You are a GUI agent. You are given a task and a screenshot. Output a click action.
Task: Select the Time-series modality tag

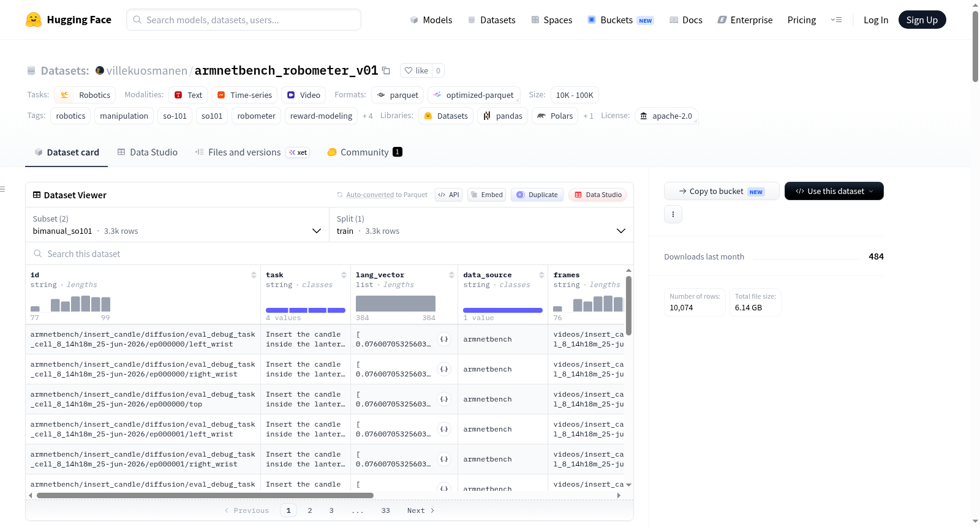click(244, 95)
